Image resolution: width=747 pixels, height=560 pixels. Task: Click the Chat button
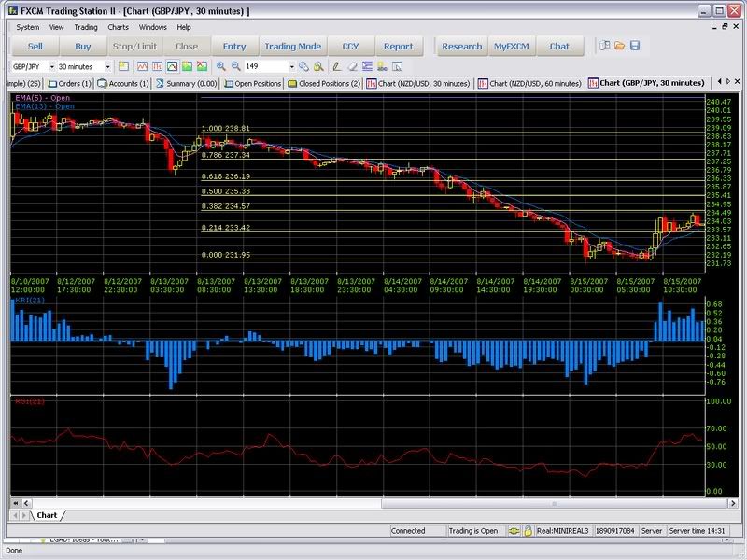coord(559,46)
